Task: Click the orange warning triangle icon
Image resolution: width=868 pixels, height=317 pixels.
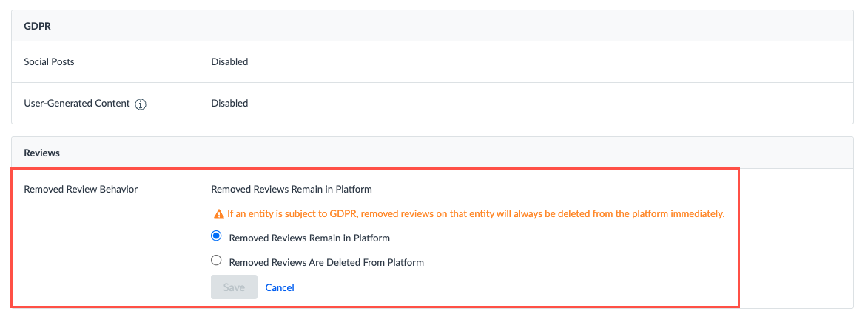Action: [218, 214]
